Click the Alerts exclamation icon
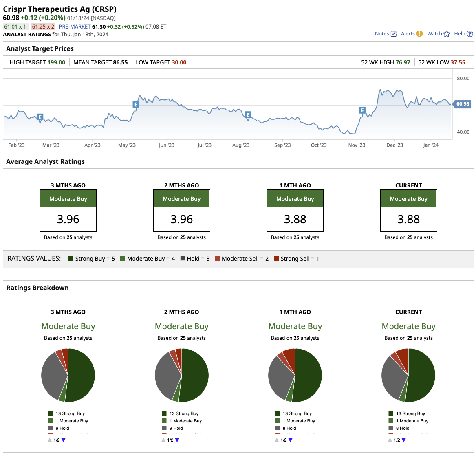The height and width of the screenshot is (453, 476). [419, 34]
